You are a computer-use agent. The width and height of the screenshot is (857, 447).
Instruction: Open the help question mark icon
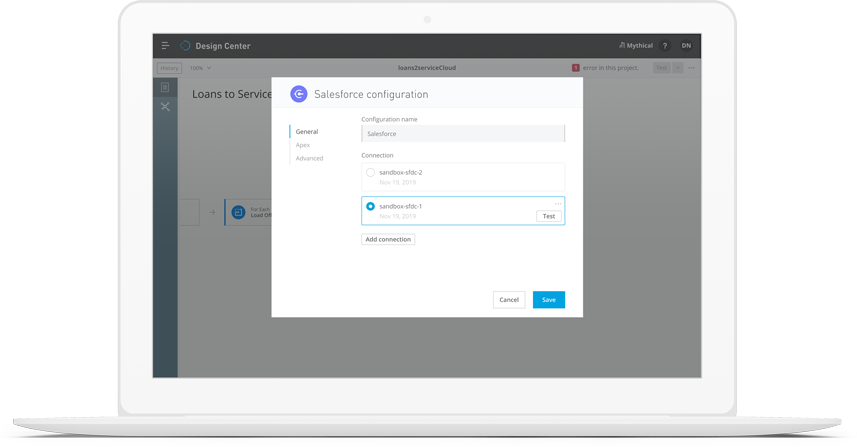click(665, 46)
